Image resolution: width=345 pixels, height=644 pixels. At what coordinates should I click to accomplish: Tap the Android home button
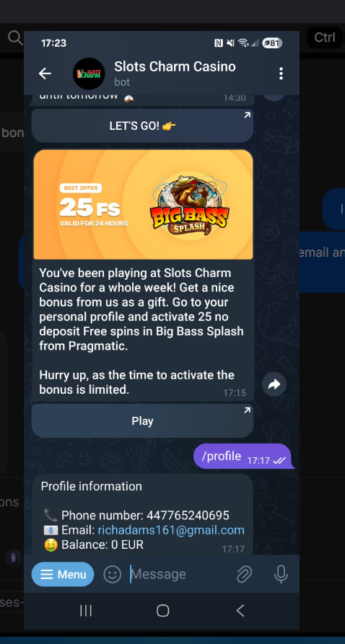pos(163,611)
